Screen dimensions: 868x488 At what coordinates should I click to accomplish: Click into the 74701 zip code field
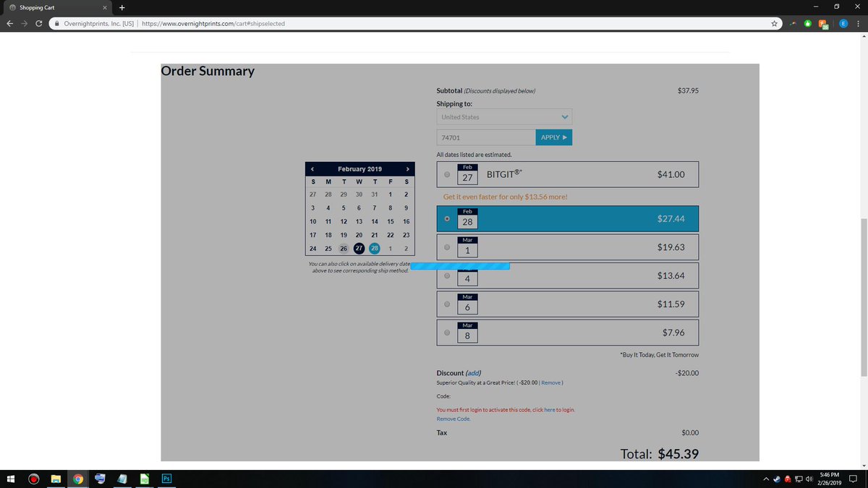(x=486, y=137)
